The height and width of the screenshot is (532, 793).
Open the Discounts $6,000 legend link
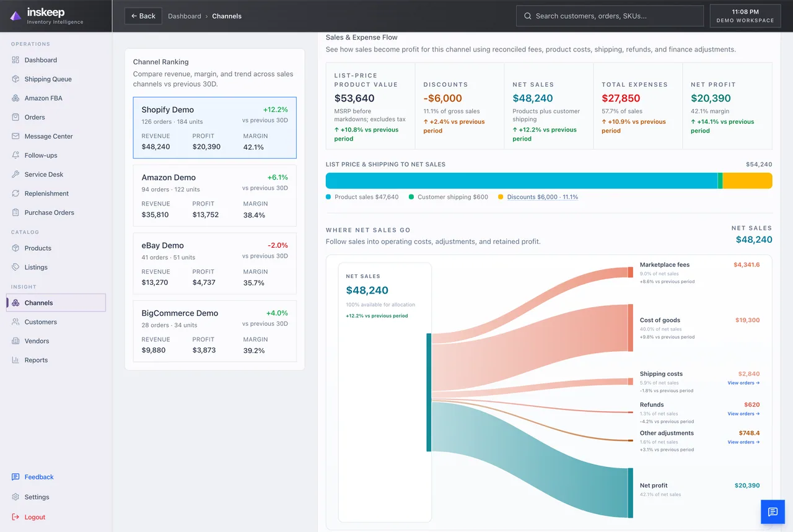pyautogui.click(x=542, y=197)
